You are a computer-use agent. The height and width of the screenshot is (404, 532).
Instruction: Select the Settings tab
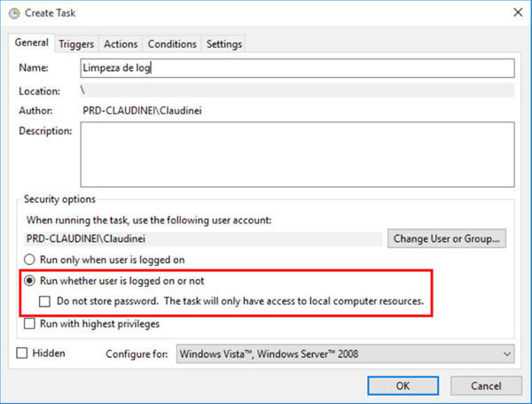pos(224,44)
